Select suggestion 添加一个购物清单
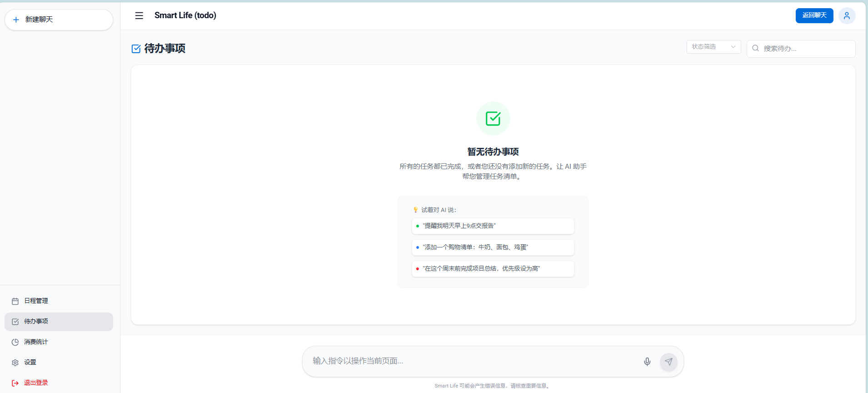 [x=493, y=247]
